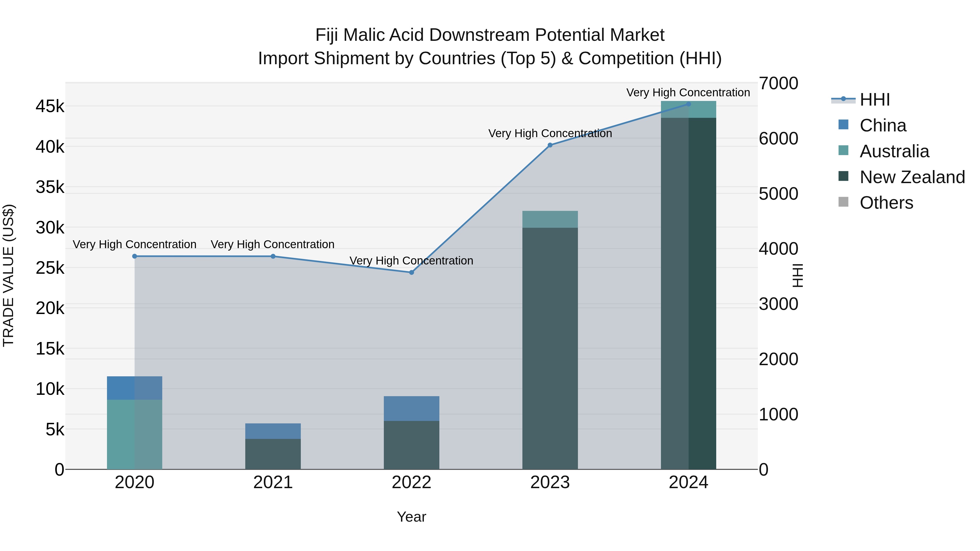Click the 2021 New Zealand bar segment
Viewport: 980px width, 551px height.
tap(273, 454)
